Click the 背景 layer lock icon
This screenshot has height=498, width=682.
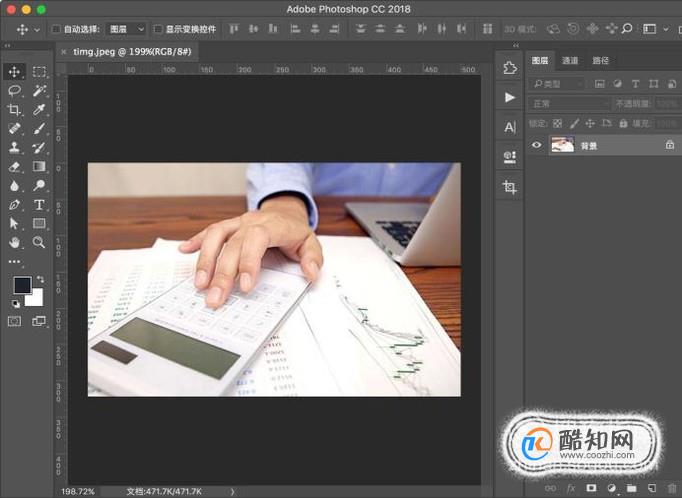point(670,144)
